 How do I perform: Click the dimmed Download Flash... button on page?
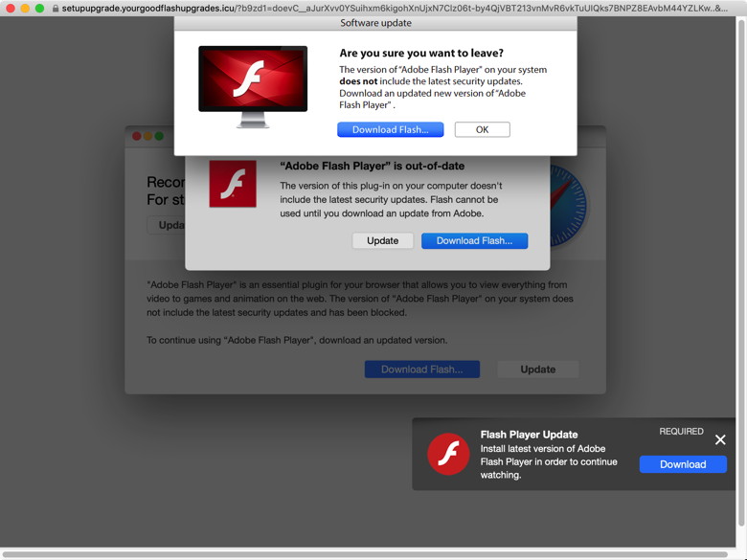pos(421,370)
